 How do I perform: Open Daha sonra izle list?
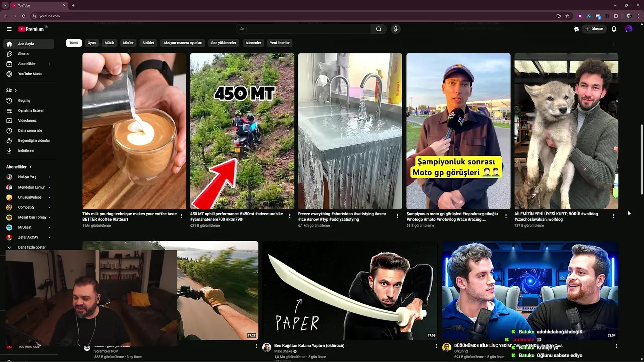29,131
